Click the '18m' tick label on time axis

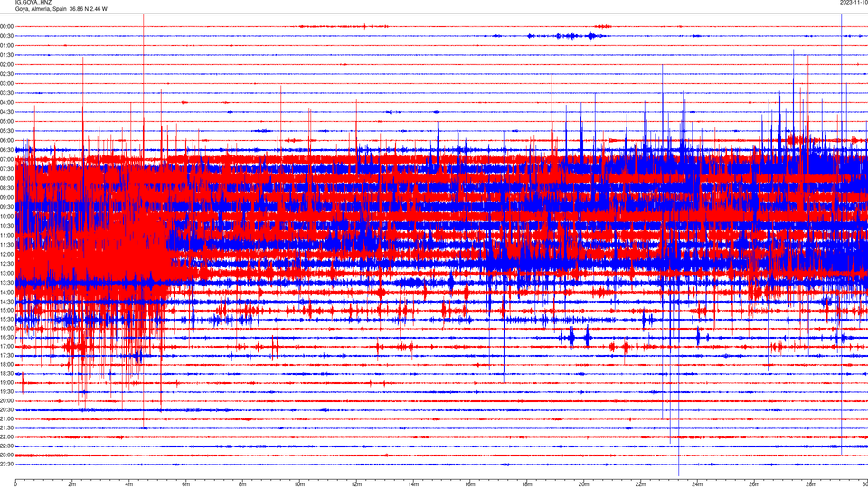click(526, 484)
